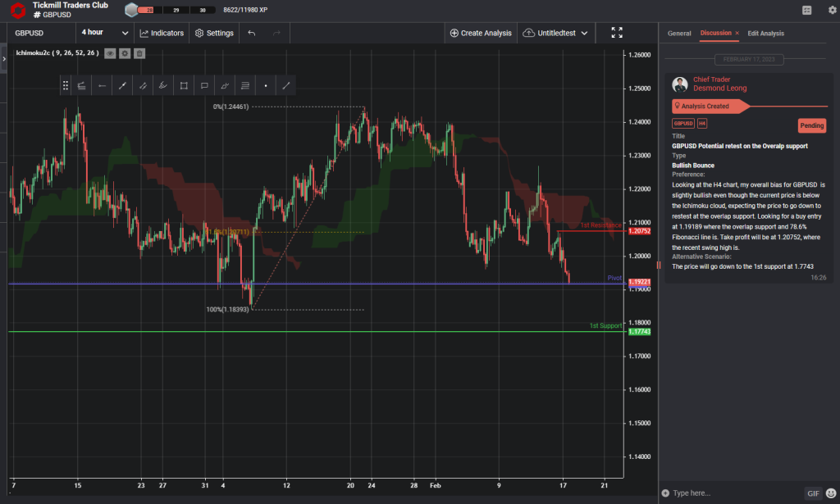The image size is (840, 504).
Task: Open the text Comment tool
Action: coord(203,85)
